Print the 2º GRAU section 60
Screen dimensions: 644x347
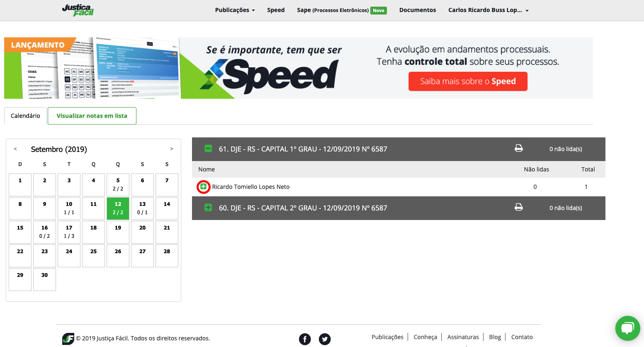(519, 207)
